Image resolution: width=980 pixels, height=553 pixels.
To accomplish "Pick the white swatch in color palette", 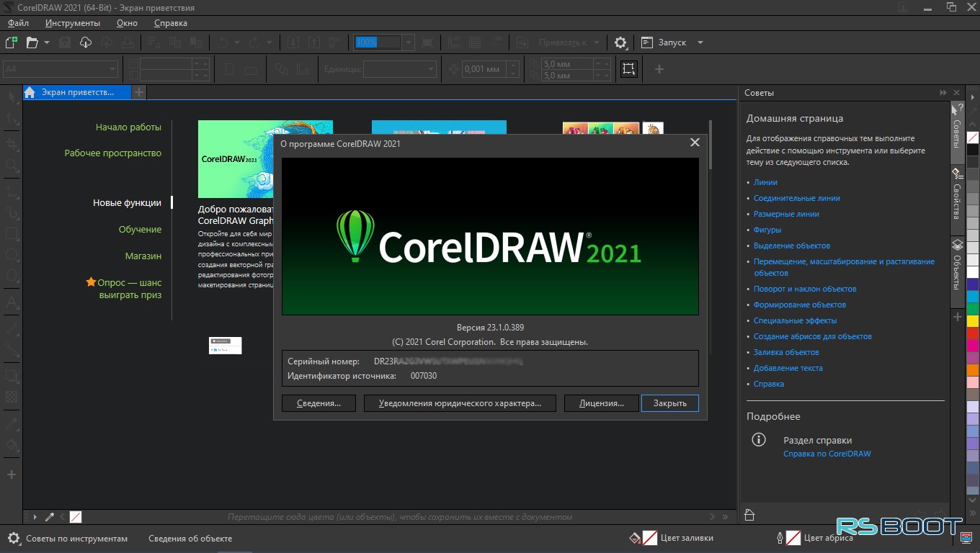I will pyautogui.click(x=973, y=272).
